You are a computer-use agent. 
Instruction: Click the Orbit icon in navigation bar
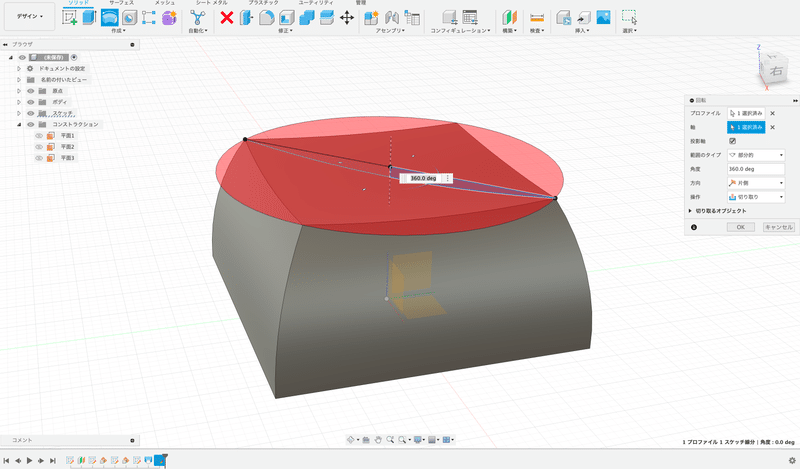point(351,439)
